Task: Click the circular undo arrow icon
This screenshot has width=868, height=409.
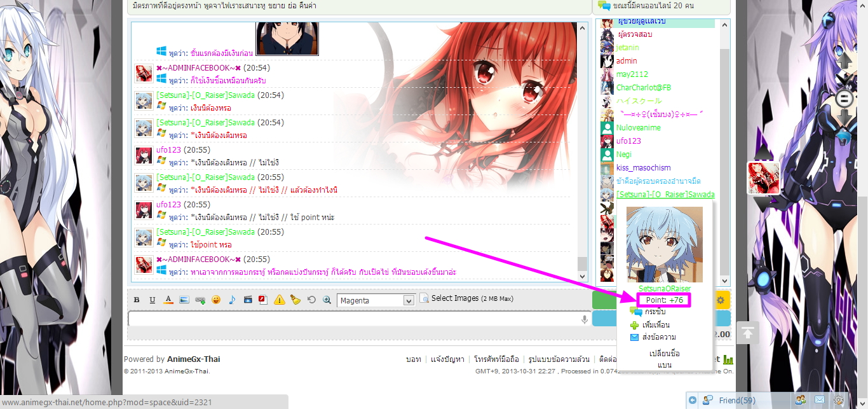Action: point(311,300)
